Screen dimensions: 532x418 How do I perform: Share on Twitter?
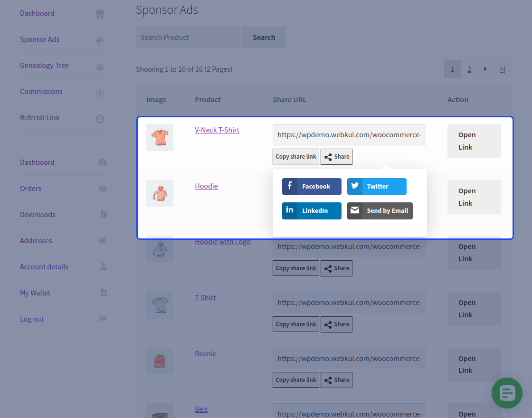point(377,187)
